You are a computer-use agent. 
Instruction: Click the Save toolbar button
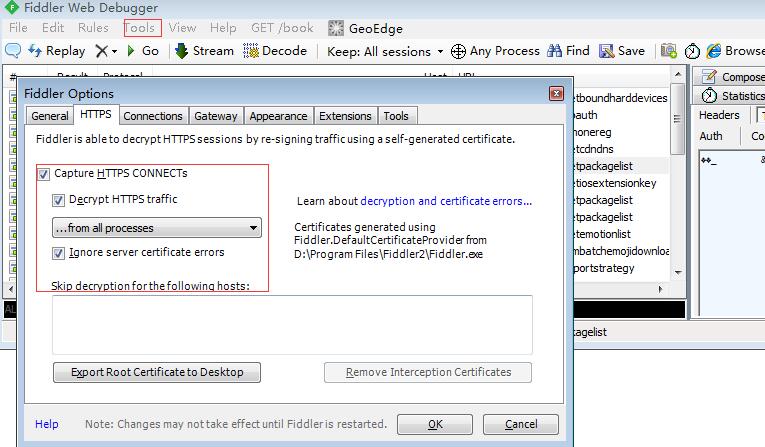coord(622,51)
